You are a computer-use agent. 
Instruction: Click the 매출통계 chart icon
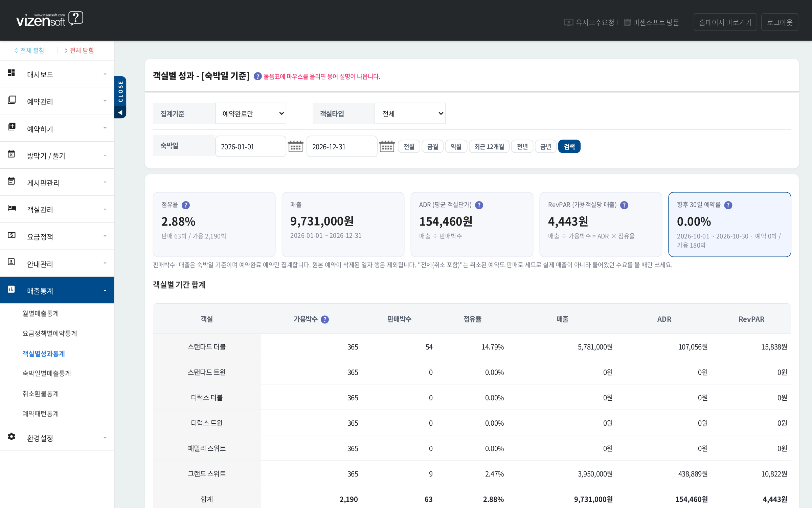pyautogui.click(x=11, y=289)
